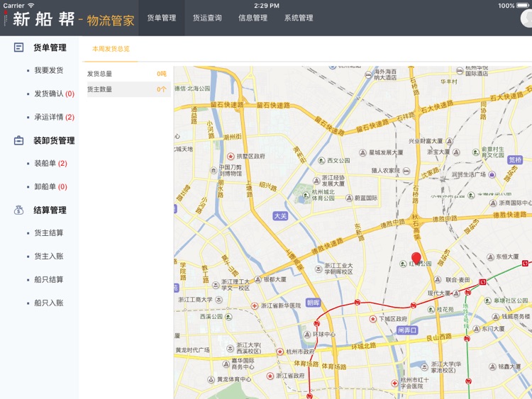Click the Wi-Fi icon in status bar
The height and width of the screenshot is (399, 532).
point(31,6)
